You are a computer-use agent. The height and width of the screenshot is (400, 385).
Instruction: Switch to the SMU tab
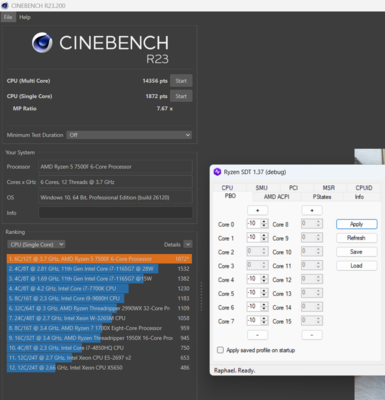(262, 188)
